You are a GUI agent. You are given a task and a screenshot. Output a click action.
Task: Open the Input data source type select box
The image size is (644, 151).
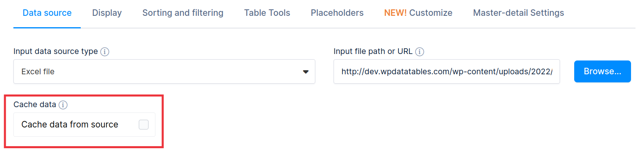click(x=164, y=71)
